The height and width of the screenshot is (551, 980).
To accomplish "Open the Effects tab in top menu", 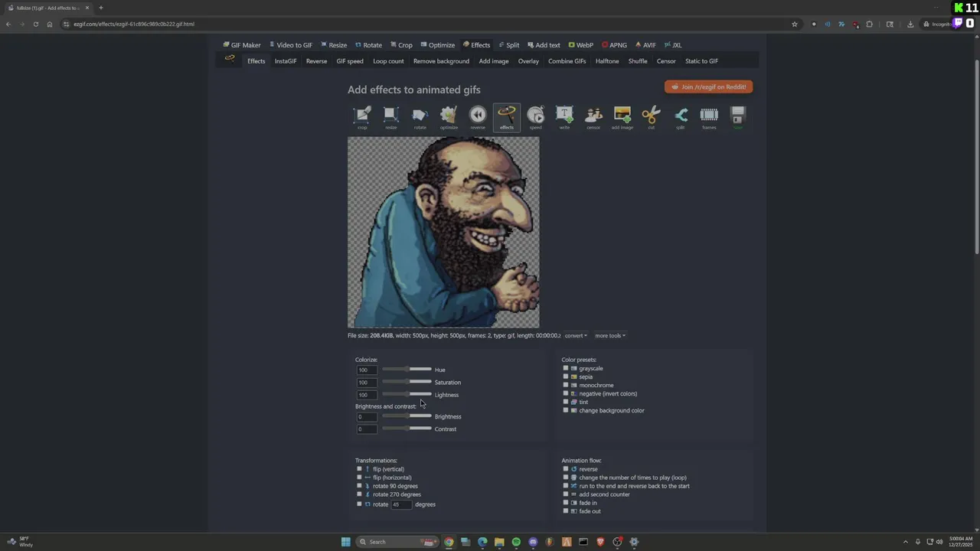I will (x=476, y=45).
